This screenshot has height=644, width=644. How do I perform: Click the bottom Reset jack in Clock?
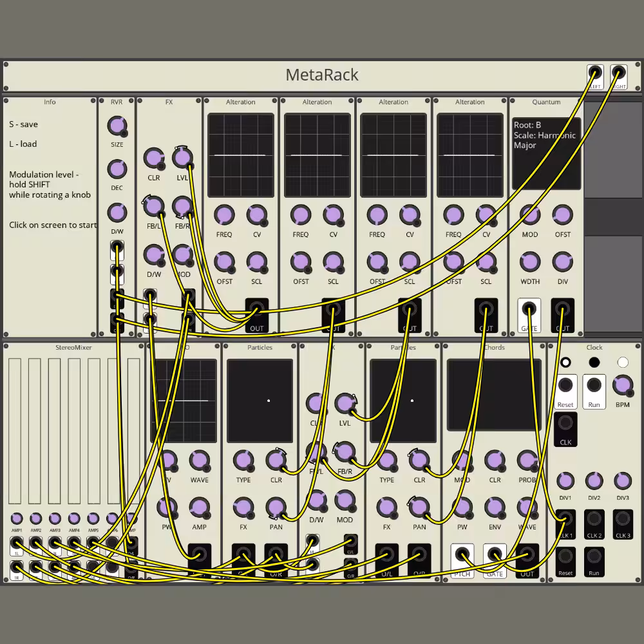tap(565, 556)
